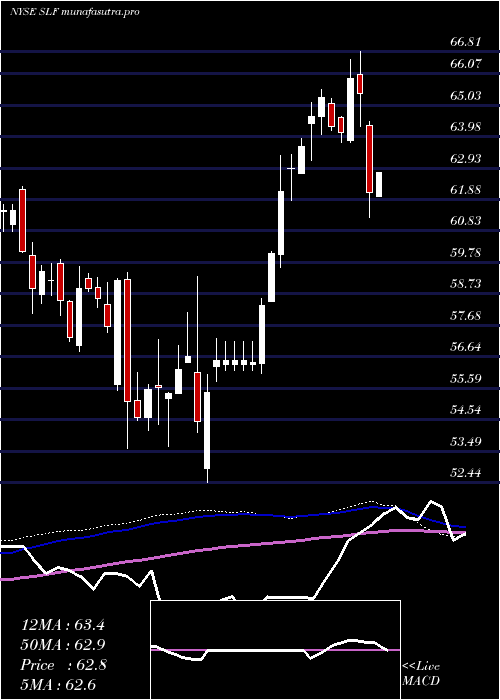The width and height of the screenshot is (500, 700).
Task: Click the lowest white candle near 52.44
Action: [207, 429]
